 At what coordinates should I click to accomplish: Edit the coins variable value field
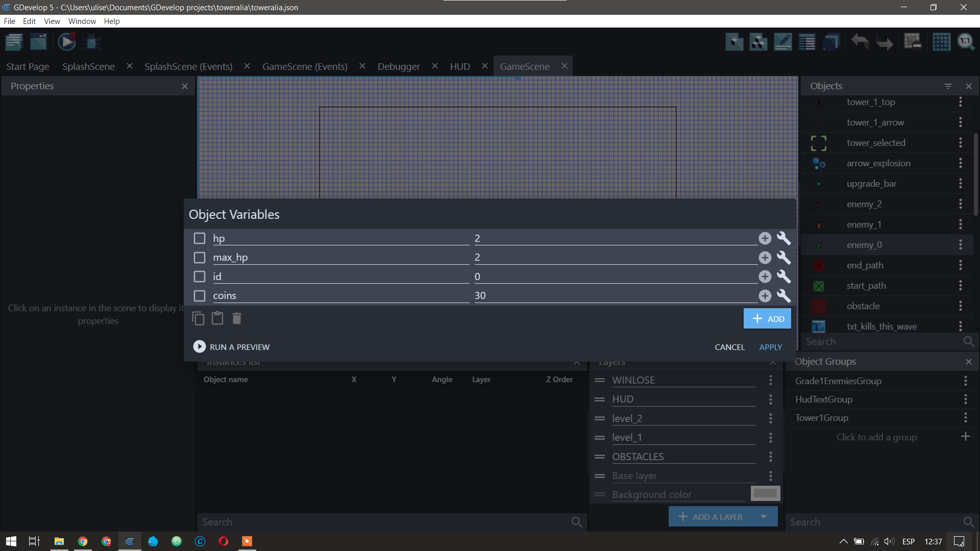point(616,296)
